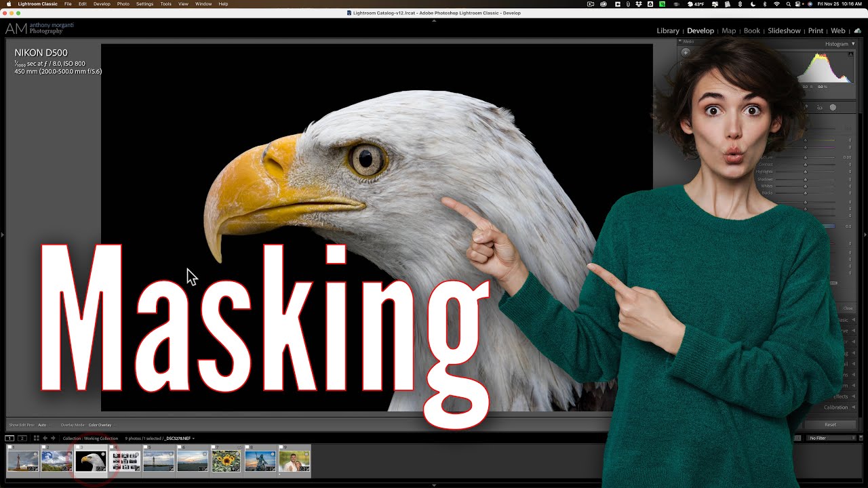The image size is (868, 488).
Task: Collapse the Histogram panel
Action: [x=853, y=44]
